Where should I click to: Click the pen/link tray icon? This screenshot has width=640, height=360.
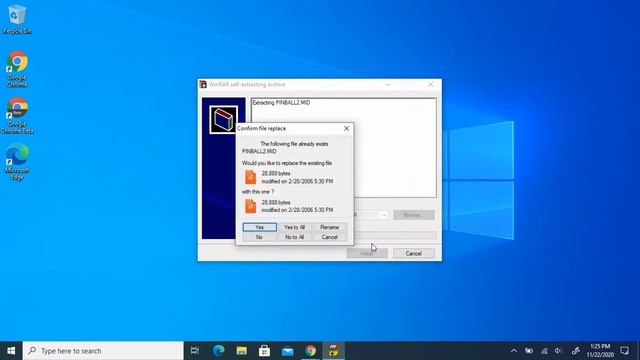point(576,351)
